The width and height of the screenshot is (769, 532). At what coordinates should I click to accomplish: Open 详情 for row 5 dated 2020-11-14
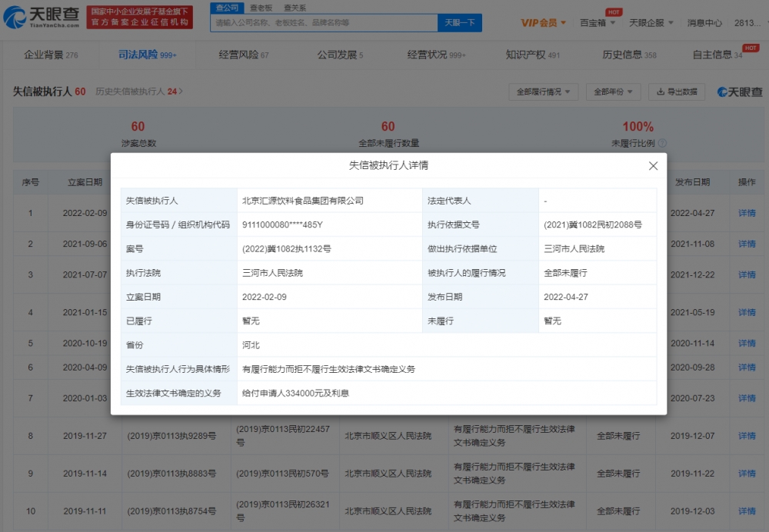coord(747,343)
